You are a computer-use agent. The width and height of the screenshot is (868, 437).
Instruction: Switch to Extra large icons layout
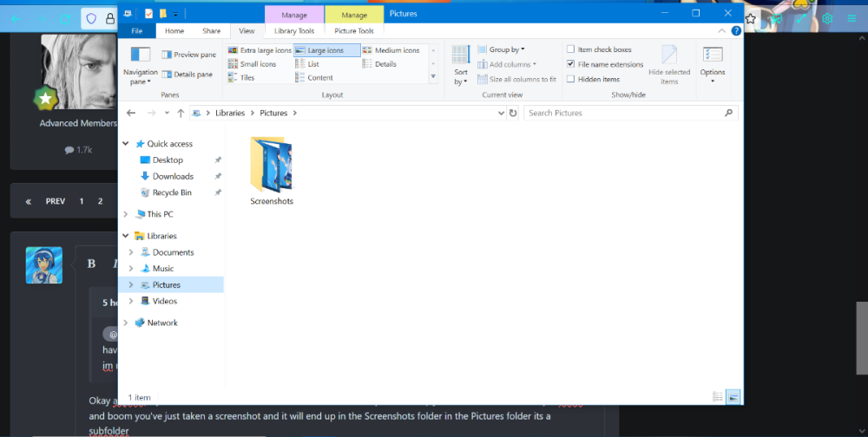coord(260,50)
